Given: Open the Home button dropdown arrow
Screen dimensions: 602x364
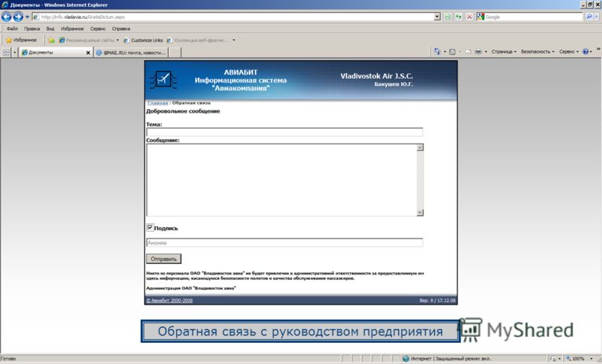Looking at the screenshot, I should pyautogui.click(x=445, y=51).
